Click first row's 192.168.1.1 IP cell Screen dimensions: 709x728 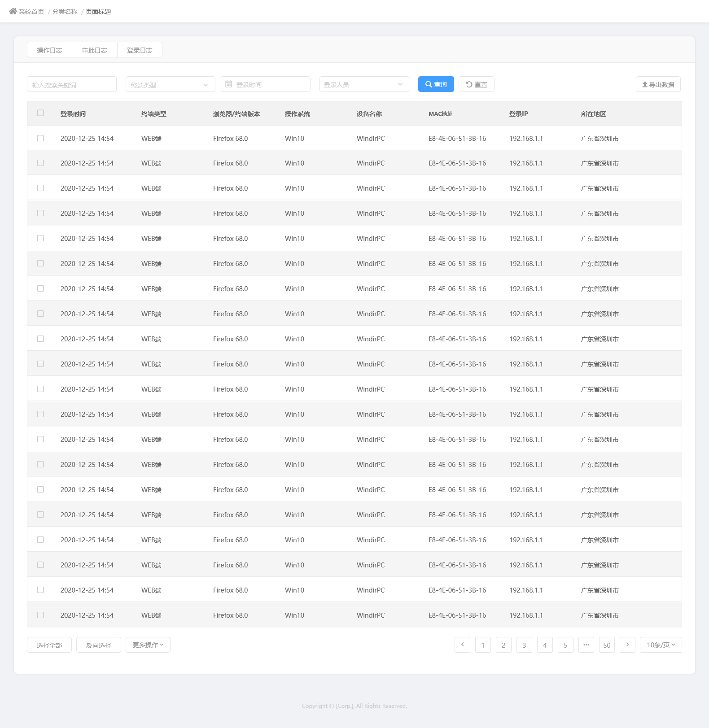pyautogui.click(x=526, y=139)
